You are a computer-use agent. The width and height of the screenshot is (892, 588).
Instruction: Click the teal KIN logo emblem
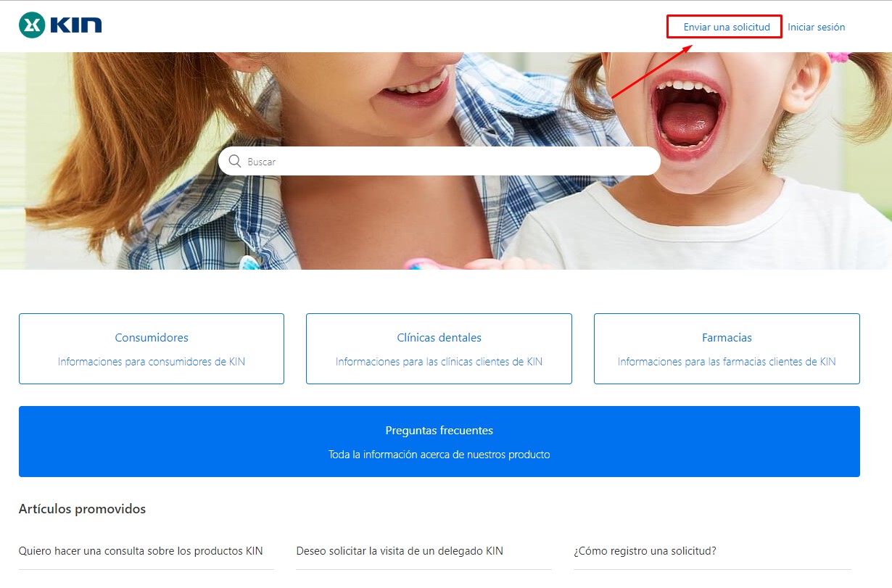[32, 25]
